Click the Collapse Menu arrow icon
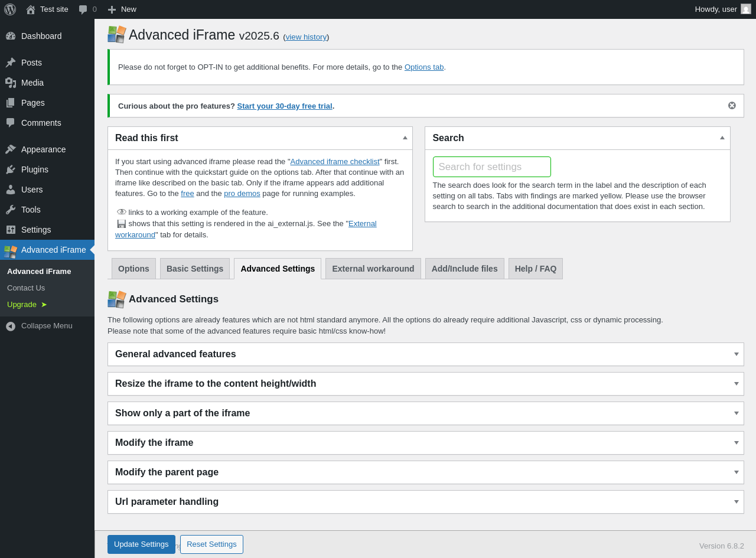The height and width of the screenshot is (558, 756). 11,326
